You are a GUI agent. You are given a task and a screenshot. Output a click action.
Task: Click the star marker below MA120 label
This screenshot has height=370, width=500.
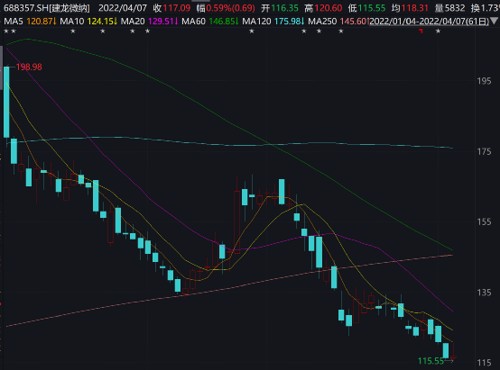tap(252, 31)
